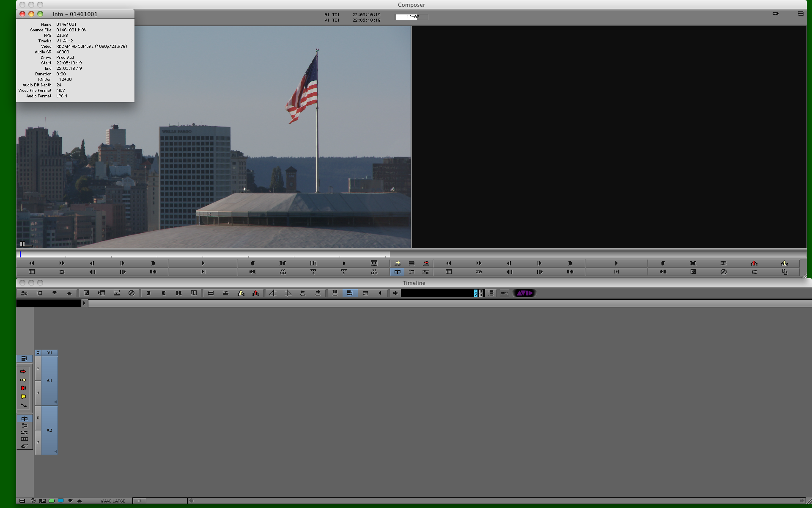Step forward one frame in source monitor

pyautogui.click(x=122, y=263)
